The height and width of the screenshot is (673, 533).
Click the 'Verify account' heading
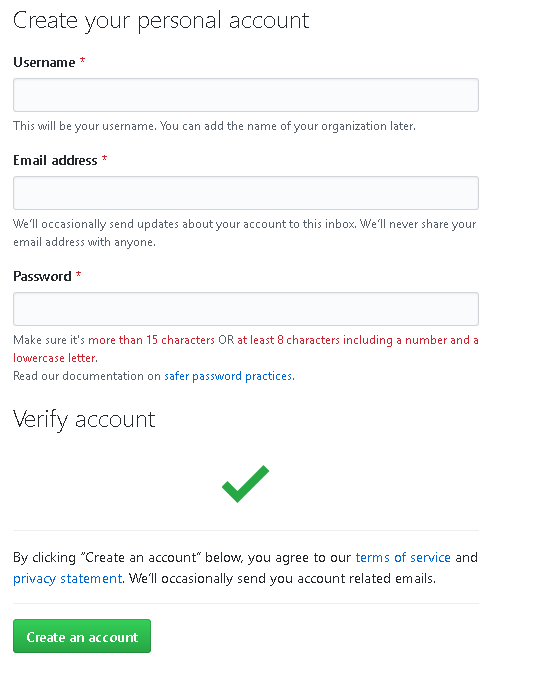[84, 419]
